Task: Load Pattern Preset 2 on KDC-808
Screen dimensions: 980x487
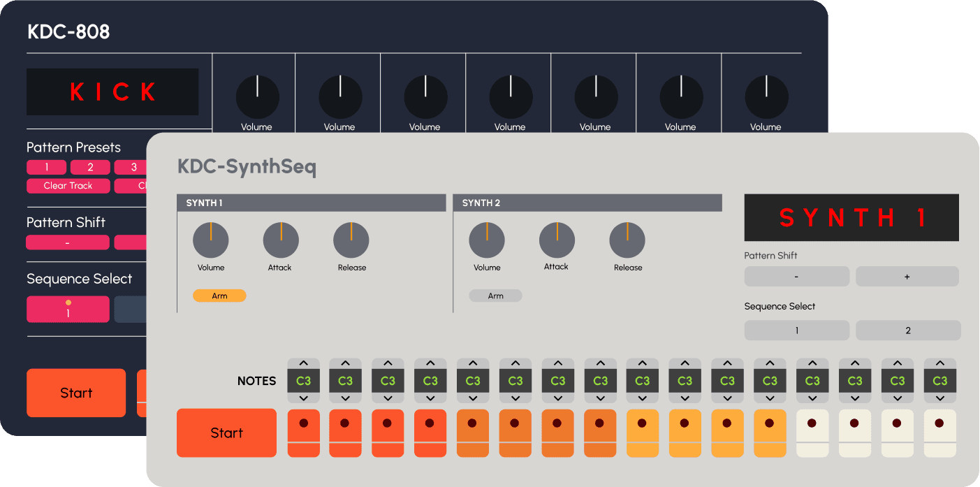Action: (x=90, y=167)
